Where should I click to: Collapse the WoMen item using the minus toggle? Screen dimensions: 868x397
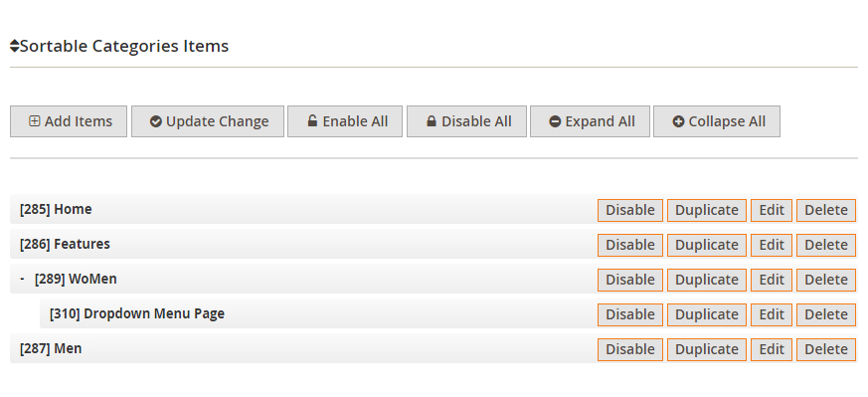(22, 279)
